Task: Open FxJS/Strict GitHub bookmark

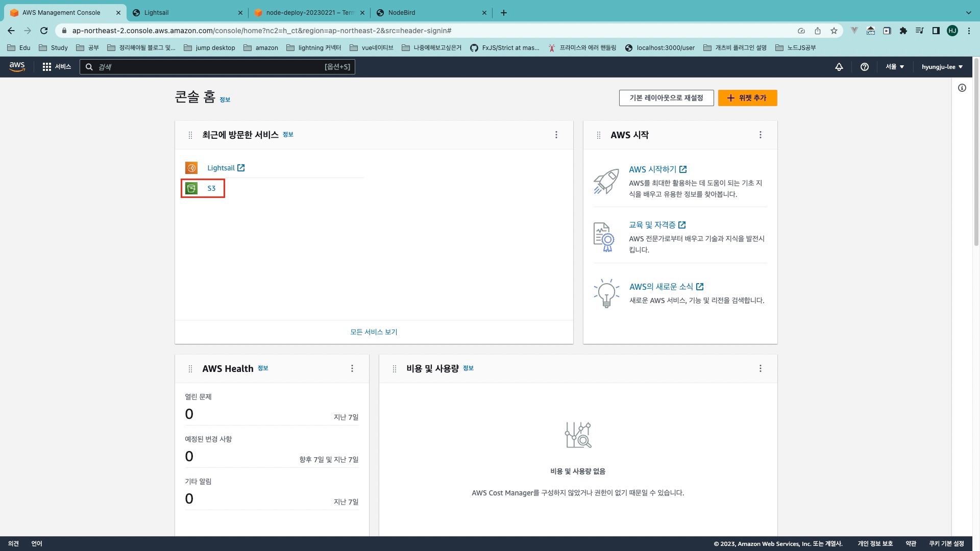Action: [x=504, y=48]
